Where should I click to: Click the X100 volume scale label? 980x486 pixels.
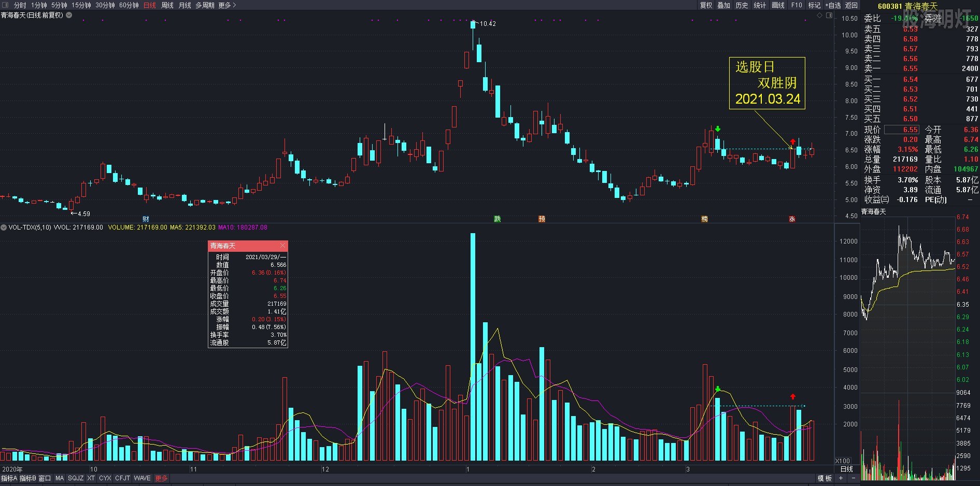click(842, 461)
